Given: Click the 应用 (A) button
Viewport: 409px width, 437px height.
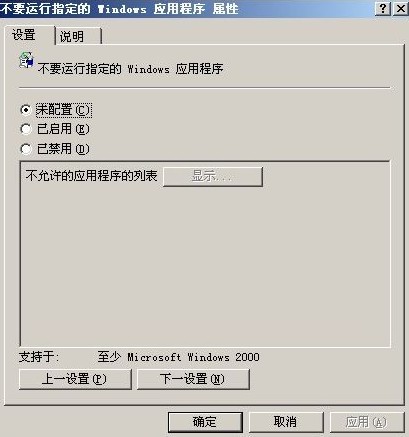Looking at the screenshot, I should tap(366, 422).
